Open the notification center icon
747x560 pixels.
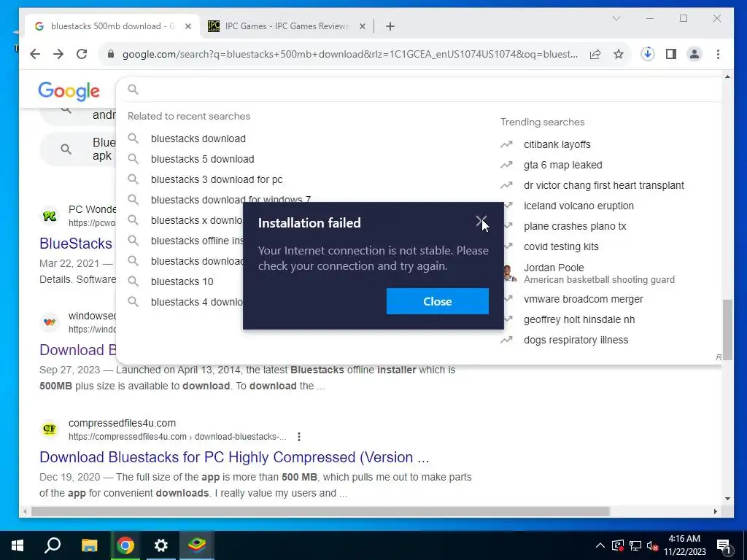pos(724,545)
